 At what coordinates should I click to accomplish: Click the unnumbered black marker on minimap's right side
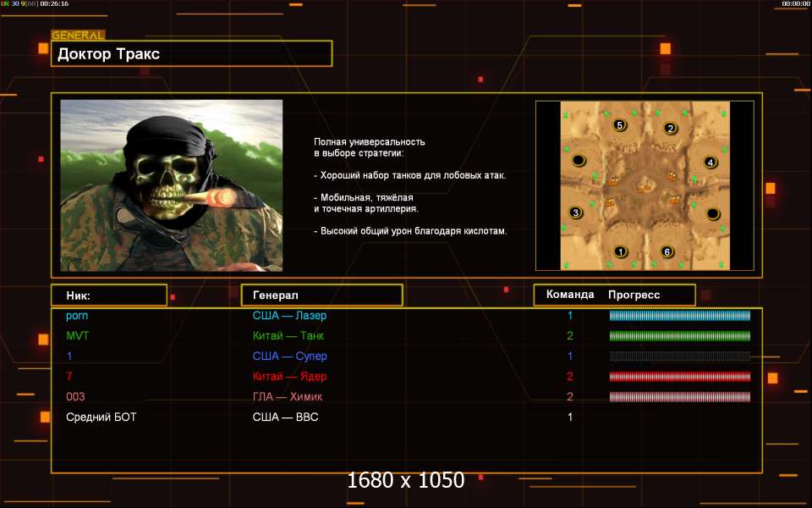[712, 213]
